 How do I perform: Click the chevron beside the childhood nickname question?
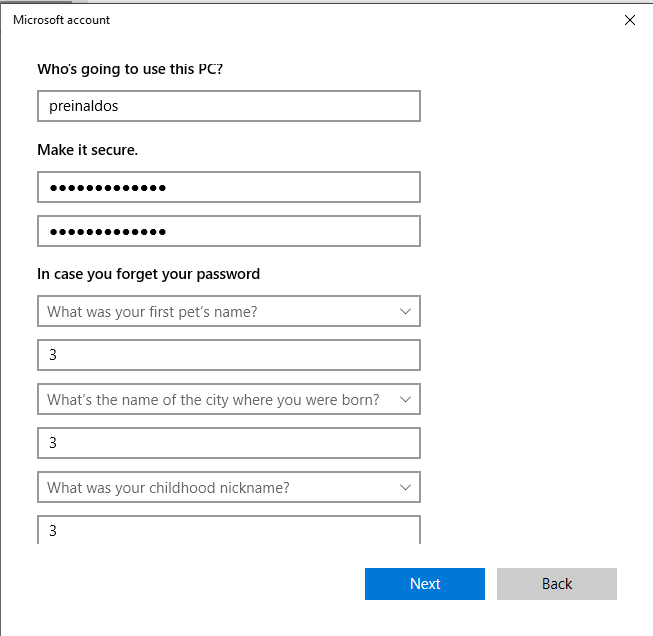405,487
